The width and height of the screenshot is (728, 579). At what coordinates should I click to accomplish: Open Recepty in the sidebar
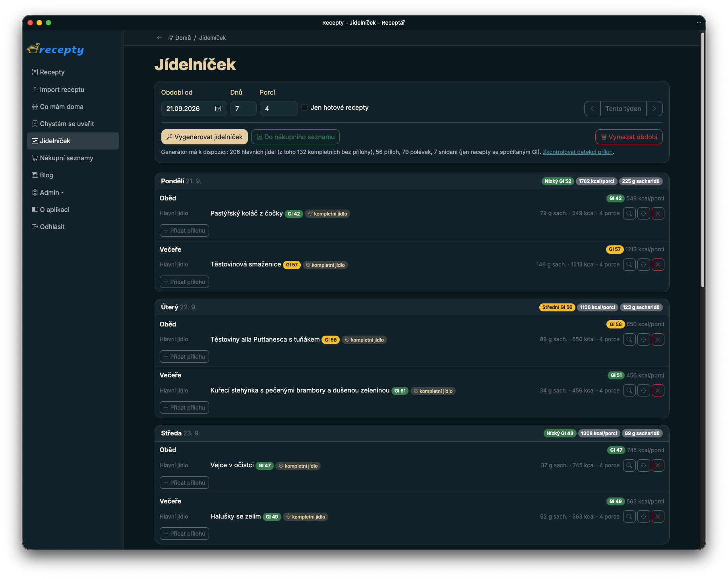(x=73, y=72)
